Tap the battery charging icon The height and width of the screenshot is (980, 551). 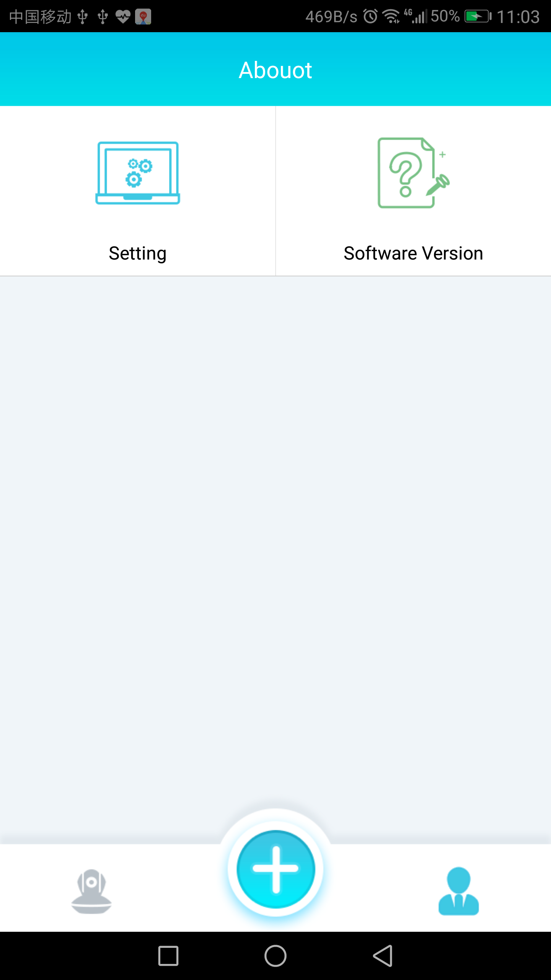click(478, 16)
